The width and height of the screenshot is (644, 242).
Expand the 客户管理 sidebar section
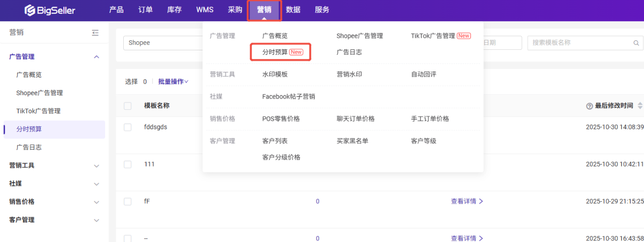97,220
